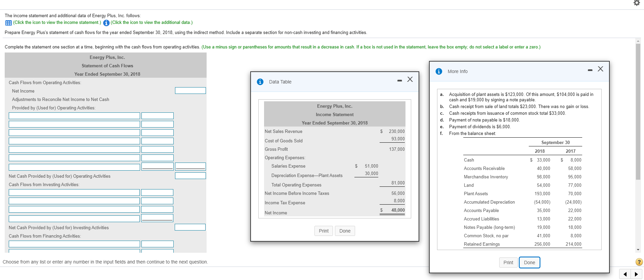Click the Notes Payable (long-term) row label

[x=489, y=227]
